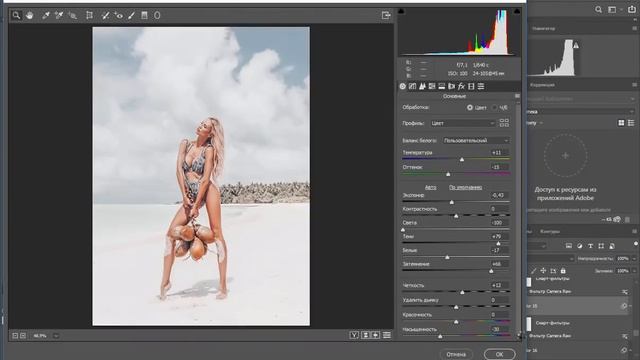Click the Температура slider handle
640x360 pixels.
[x=462, y=160]
